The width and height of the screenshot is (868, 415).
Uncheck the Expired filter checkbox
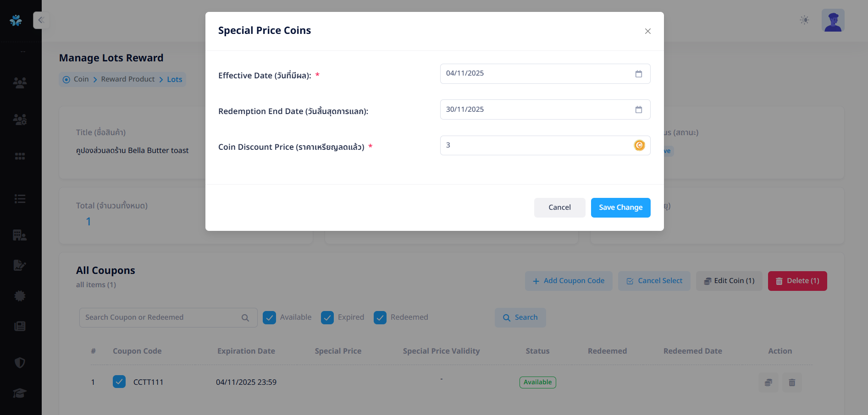click(327, 317)
